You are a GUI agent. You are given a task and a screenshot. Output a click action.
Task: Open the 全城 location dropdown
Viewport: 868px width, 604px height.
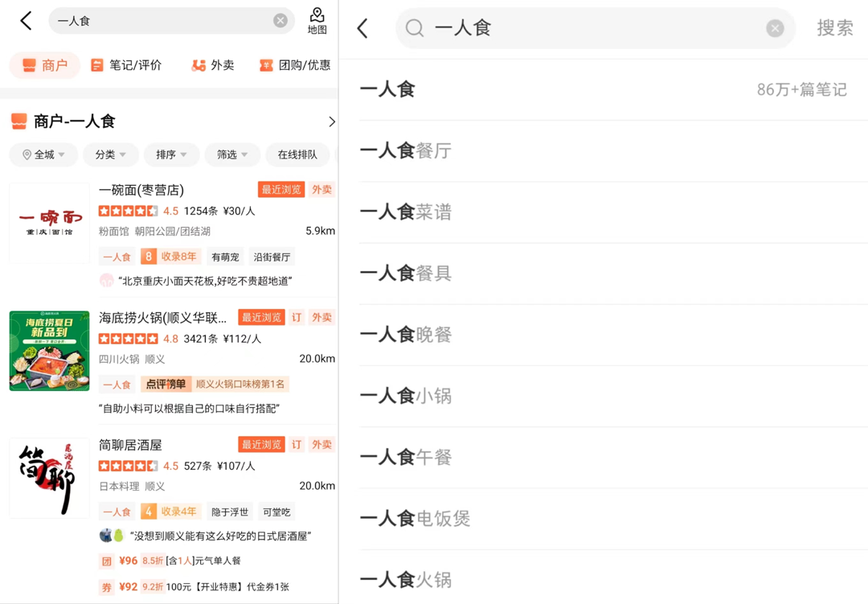(x=43, y=154)
